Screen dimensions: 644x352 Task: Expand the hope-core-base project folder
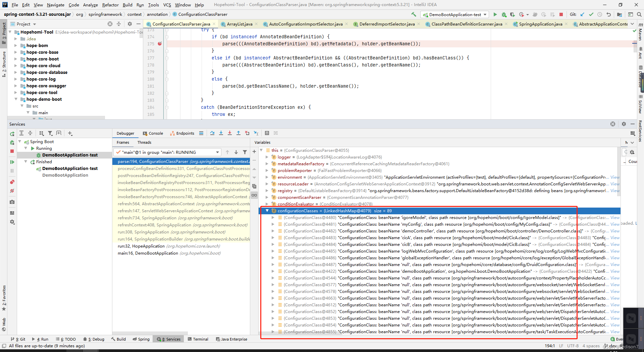tap(15, 52)
